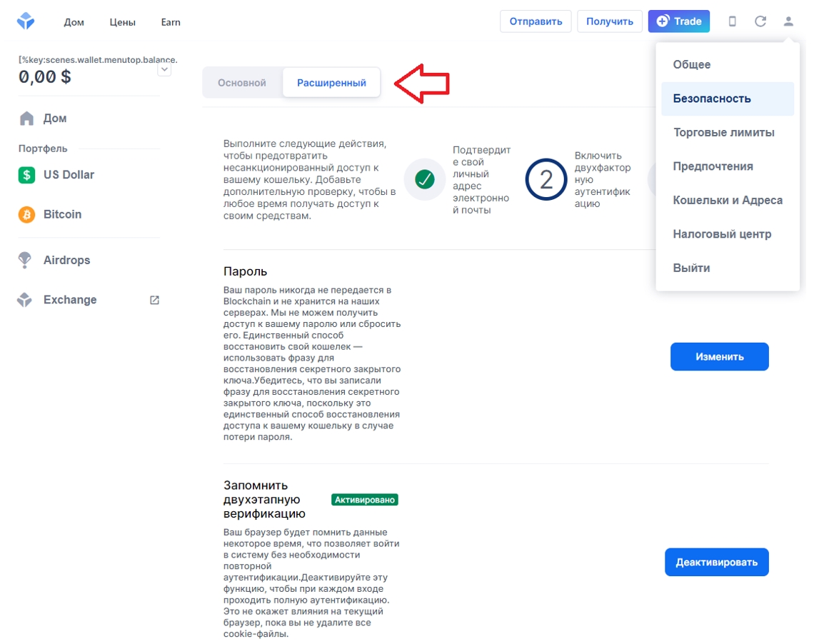Open the Trade button
Image resolution: width=814 pixels, height=644 pixels.
click(x=678, y=21)
